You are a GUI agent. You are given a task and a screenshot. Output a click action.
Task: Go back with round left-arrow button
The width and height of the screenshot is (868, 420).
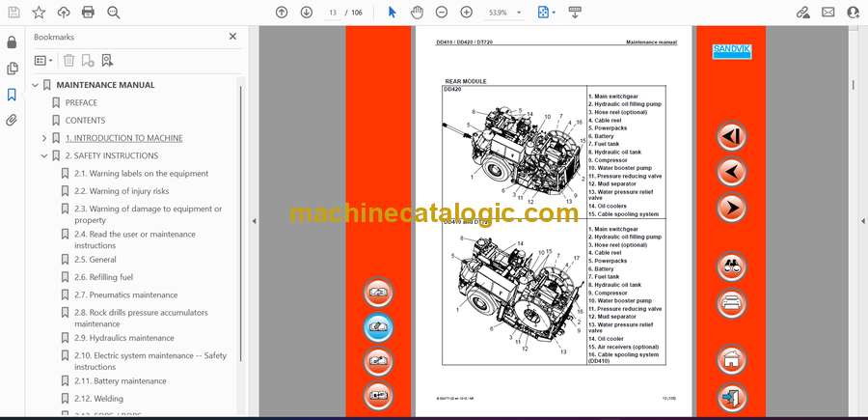(731, 172)
